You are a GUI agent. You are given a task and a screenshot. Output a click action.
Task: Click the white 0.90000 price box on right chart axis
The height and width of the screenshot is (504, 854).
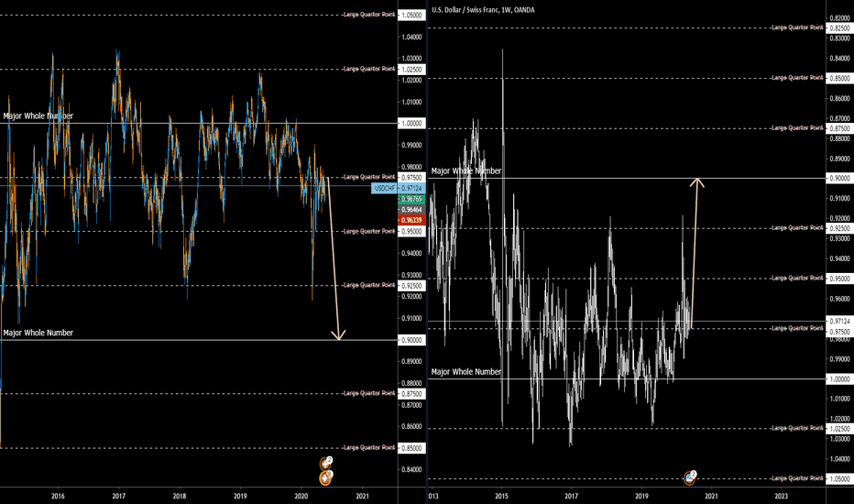[840, 178]
